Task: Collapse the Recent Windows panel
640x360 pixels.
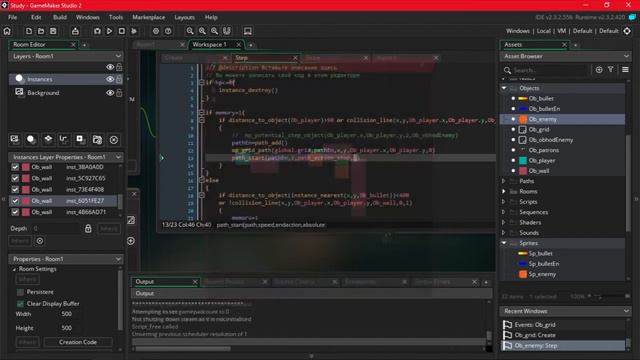Action: 626,311
